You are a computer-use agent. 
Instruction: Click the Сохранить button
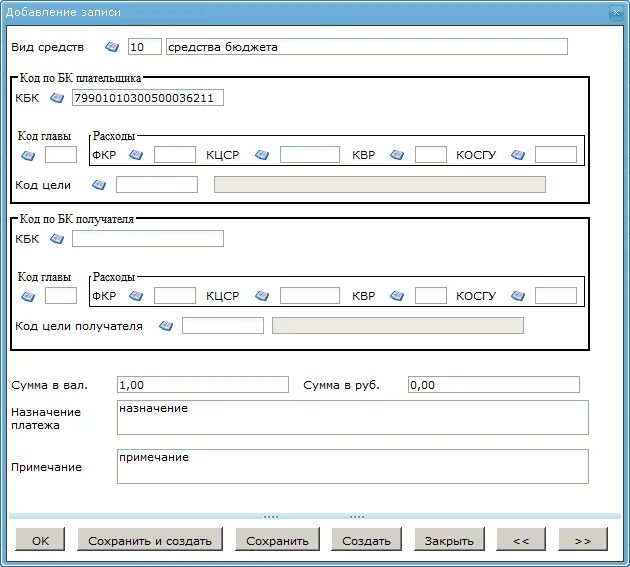click(x=277, y=539)
